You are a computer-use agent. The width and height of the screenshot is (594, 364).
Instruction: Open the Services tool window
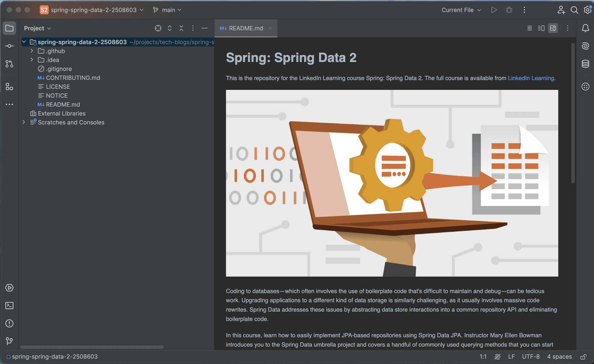[x=9, y=288]
